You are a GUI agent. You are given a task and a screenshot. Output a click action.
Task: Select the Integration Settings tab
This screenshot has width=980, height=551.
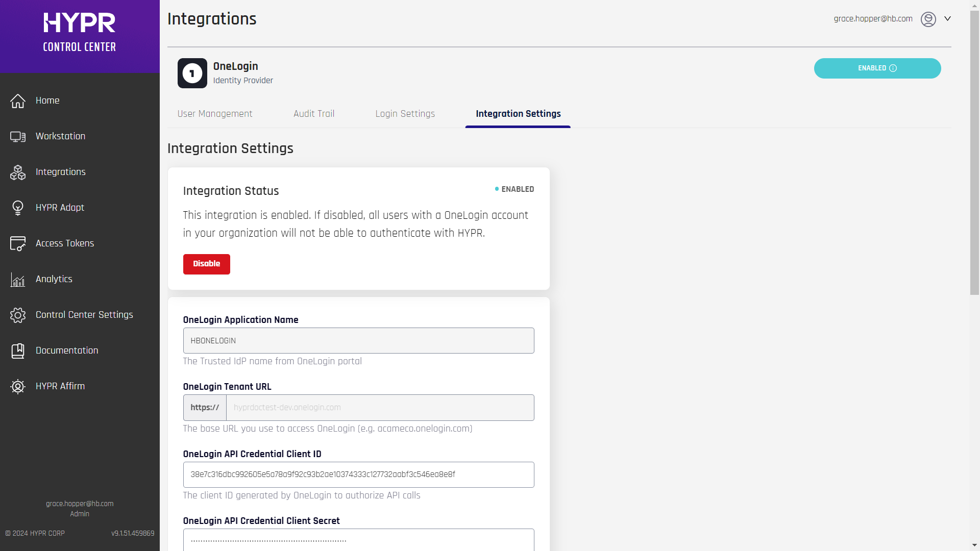(518, 114)
